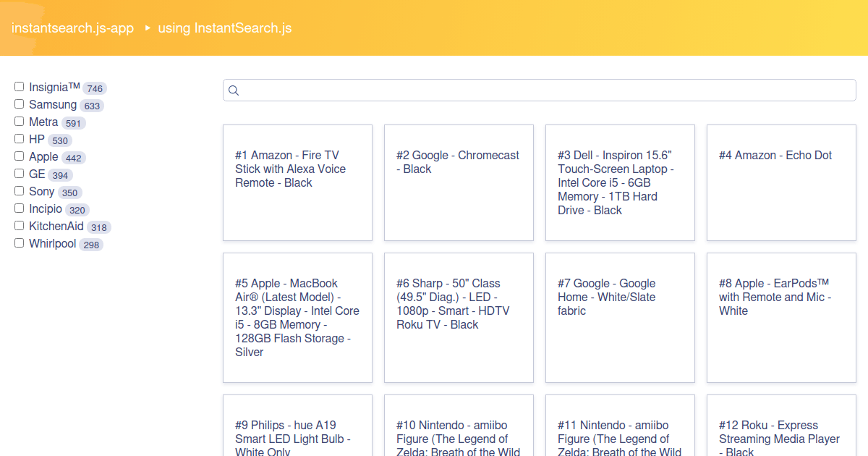Enable the Samsung brand filter
This screenshot has width=868, height=456.
pos(20,104)
